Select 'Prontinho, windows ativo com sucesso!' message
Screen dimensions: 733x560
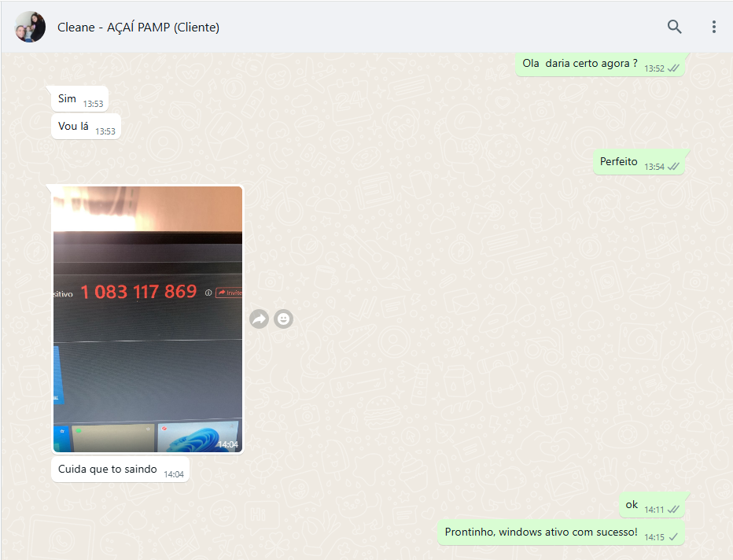tap(561, 532)
